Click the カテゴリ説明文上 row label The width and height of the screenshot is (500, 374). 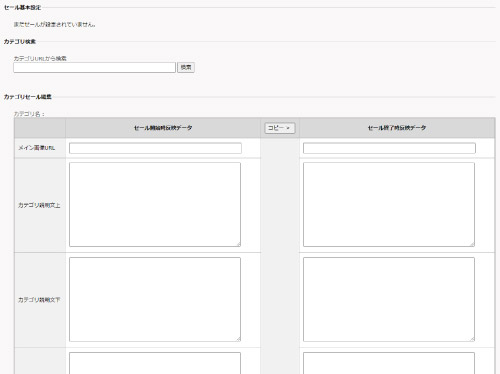(39, 205)
